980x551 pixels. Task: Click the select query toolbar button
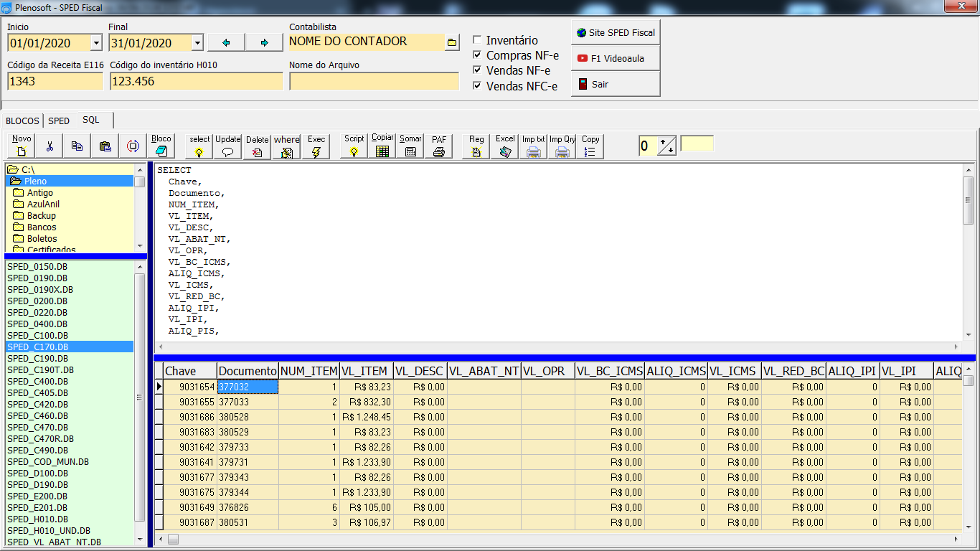tap(199, 146)
